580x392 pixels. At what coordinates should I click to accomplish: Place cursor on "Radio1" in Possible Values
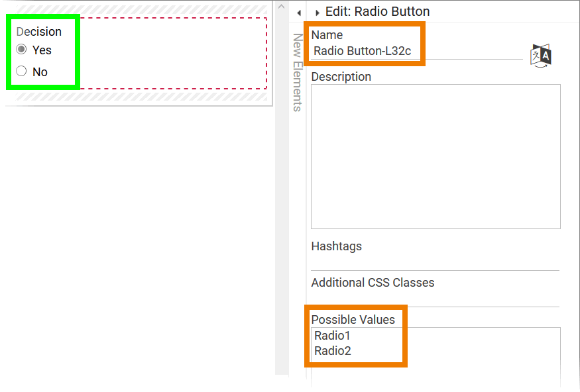[x=333, y=336]
